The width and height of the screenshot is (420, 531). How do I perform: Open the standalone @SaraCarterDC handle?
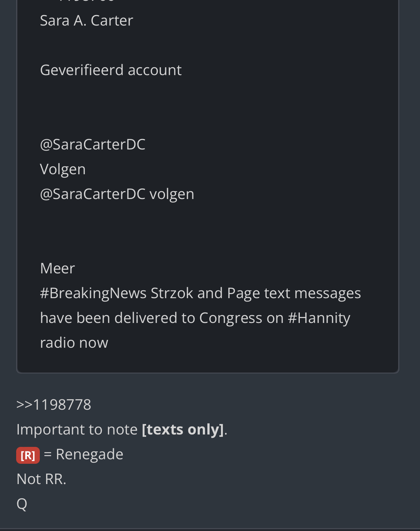(92, 145)
